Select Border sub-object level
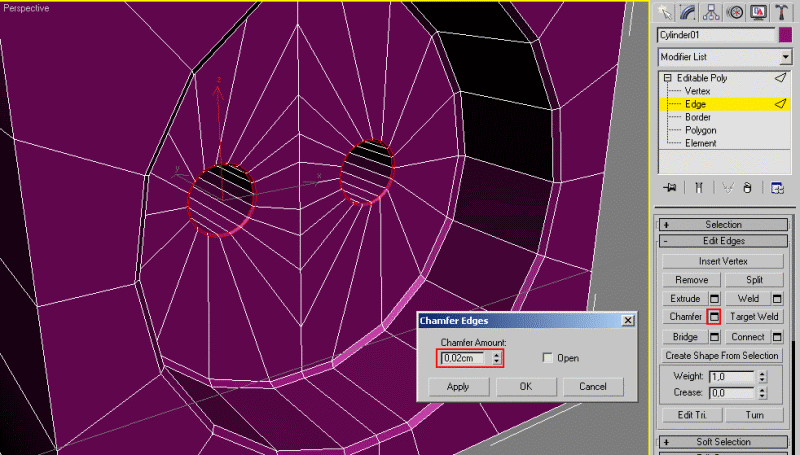 tap(697, 117)
